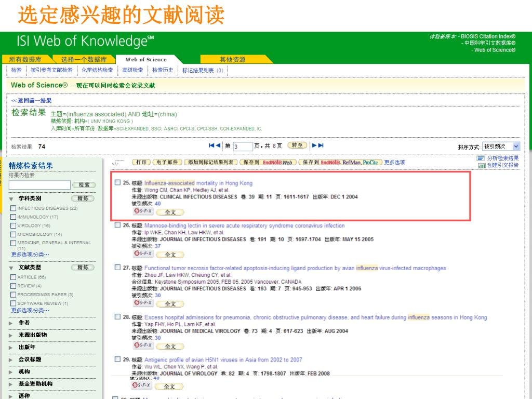532x399 pixels.
Task: Check MICROBIOLOGY (14) subject filter
Action: pos(13,234)
